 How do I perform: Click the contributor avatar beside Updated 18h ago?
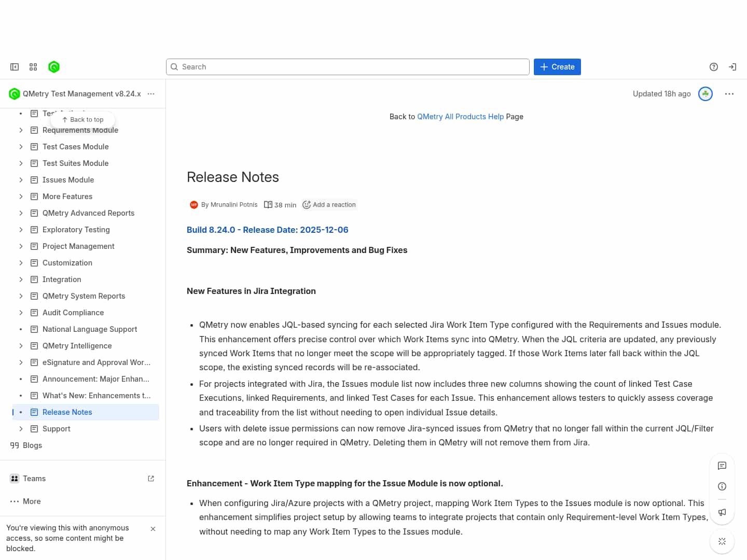[x=706, y=94]
